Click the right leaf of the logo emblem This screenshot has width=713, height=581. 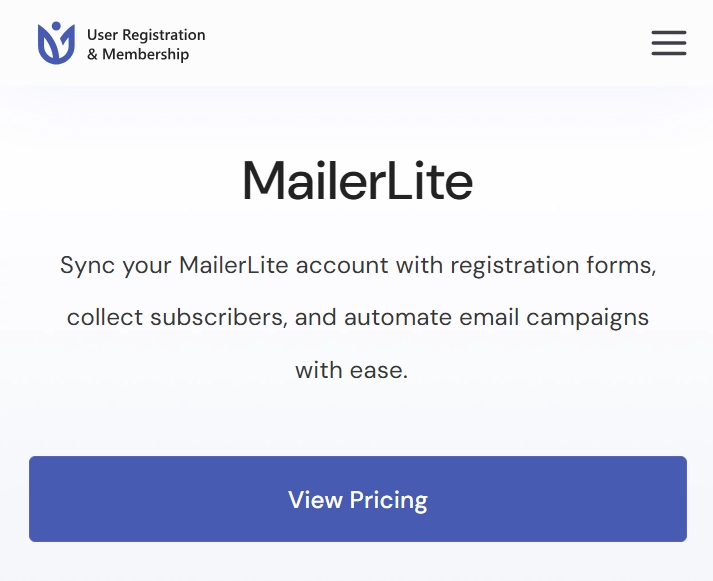pyautogui.click(x=67, y=45)
